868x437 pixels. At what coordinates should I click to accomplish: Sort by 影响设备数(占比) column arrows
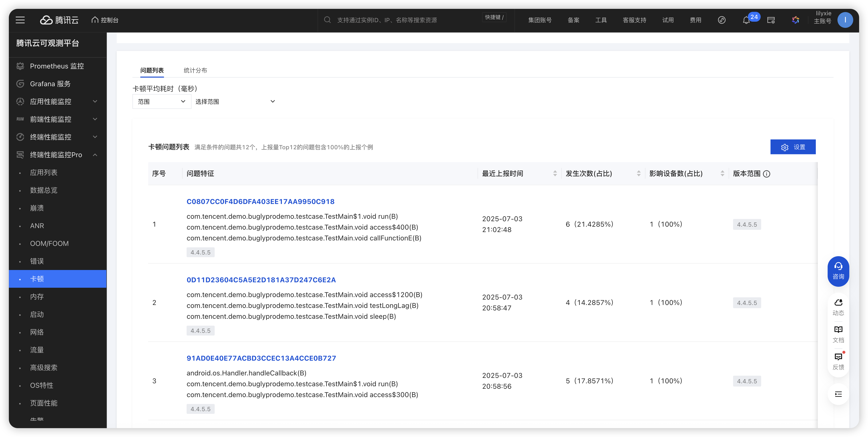click(722, 174)
